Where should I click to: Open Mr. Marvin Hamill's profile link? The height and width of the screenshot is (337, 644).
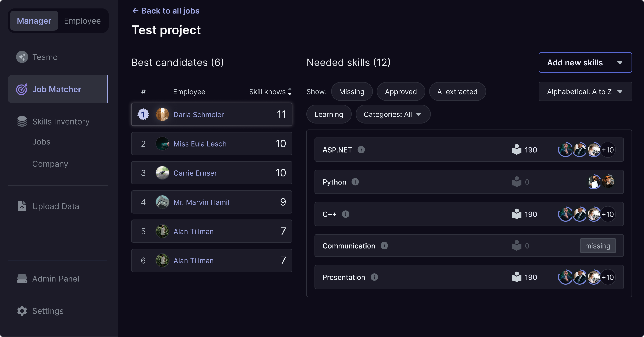click(x=202, y=202)
